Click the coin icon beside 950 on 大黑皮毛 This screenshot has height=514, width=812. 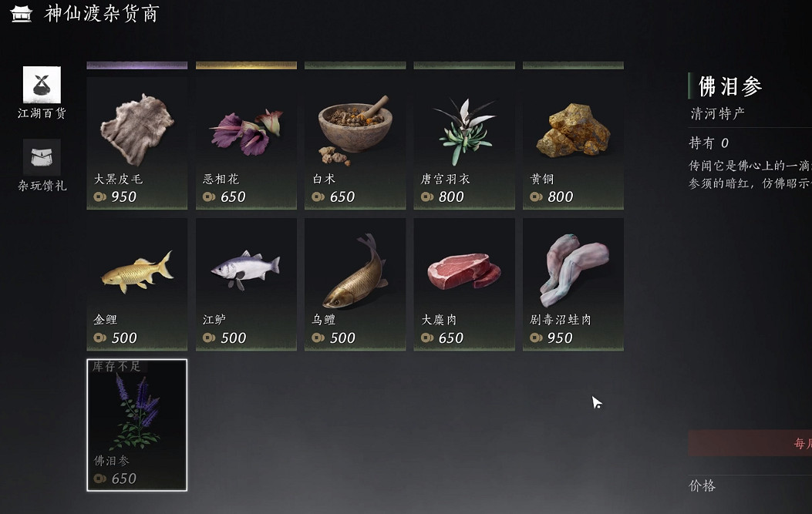[100, 197]
